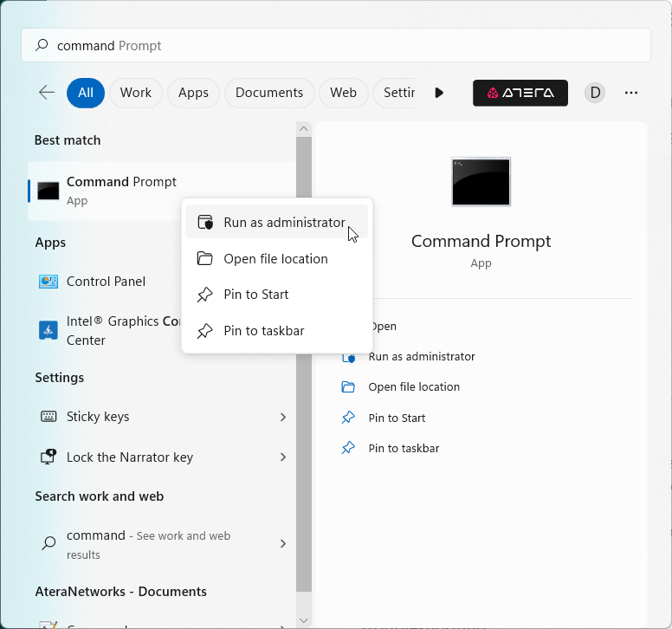Expand Lock the Narrator key chevron
672x629 pixels.
pos(282,457)
